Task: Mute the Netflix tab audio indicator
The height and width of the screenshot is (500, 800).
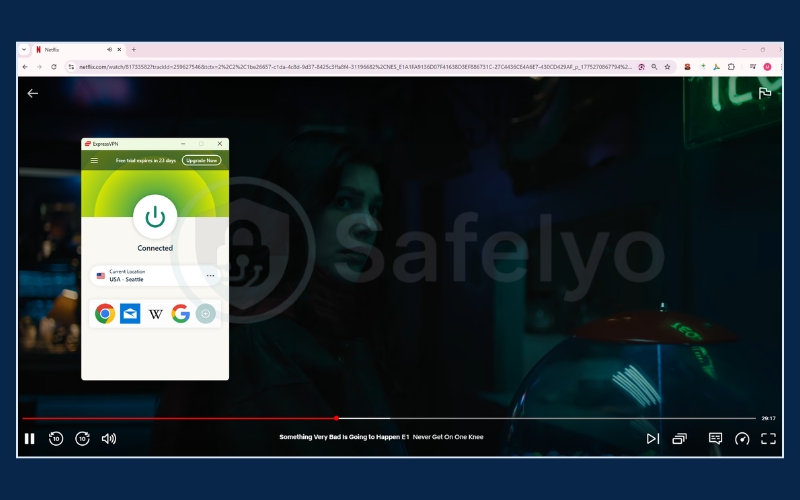Action: pos(109,49)
